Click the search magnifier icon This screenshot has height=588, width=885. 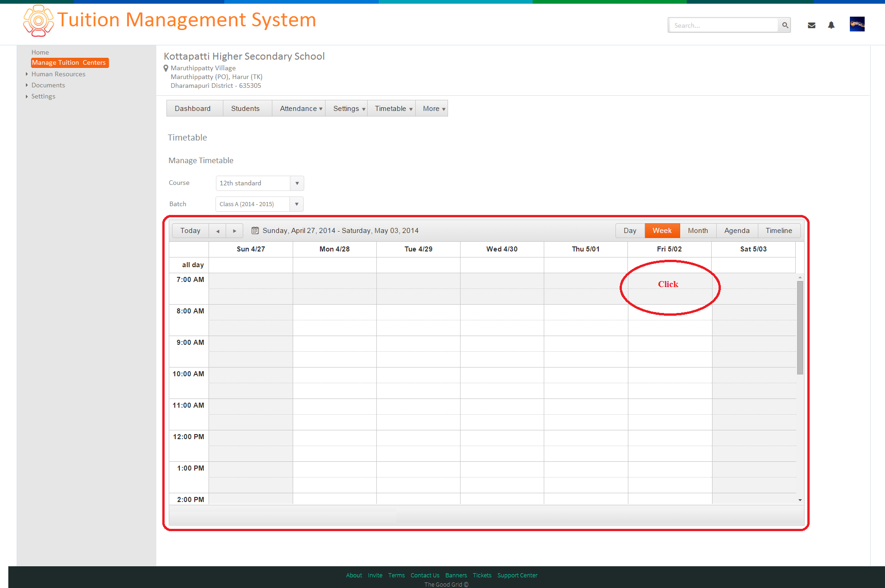click(x=785, y=25)
